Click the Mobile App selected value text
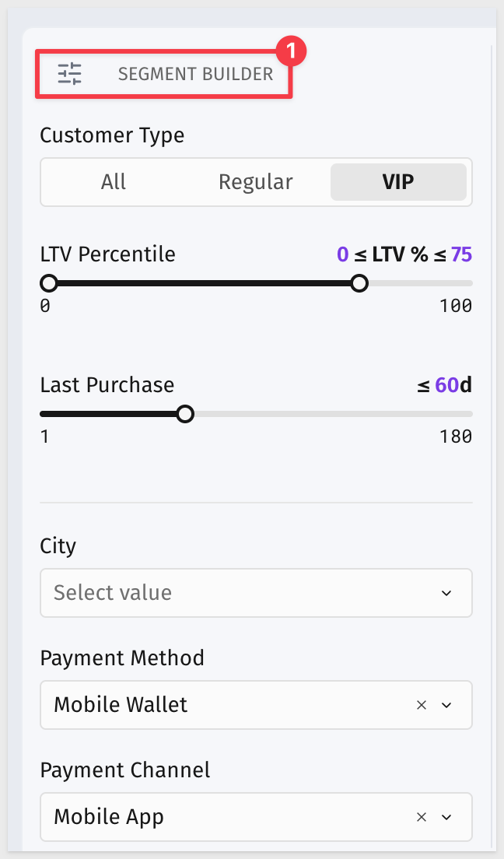Viewport: 504px width, 859px height. [x=108, y=817]
